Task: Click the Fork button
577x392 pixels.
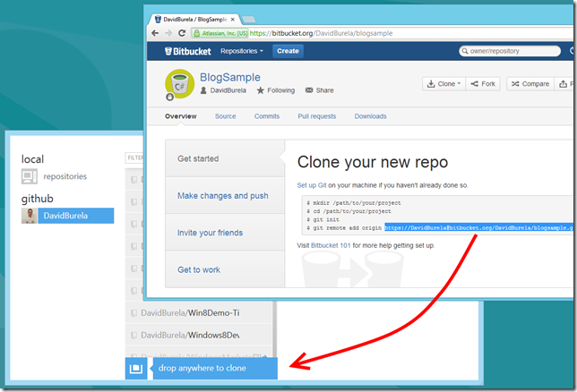Action: tap(483, 84)
